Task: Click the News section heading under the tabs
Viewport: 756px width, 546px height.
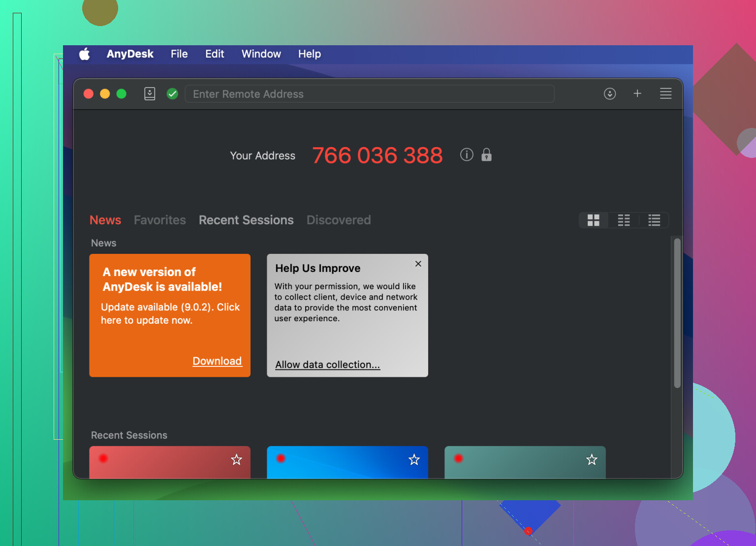Action: click(104, 243)
